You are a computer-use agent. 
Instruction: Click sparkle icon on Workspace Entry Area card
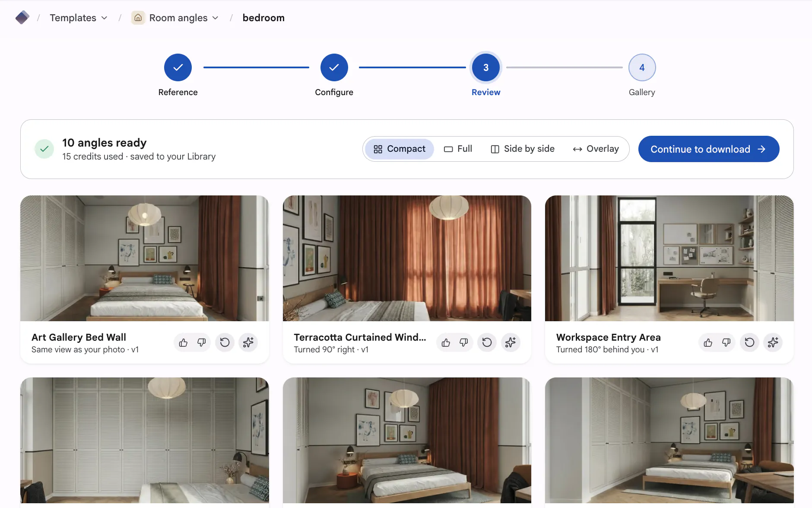tap(773, 342)
